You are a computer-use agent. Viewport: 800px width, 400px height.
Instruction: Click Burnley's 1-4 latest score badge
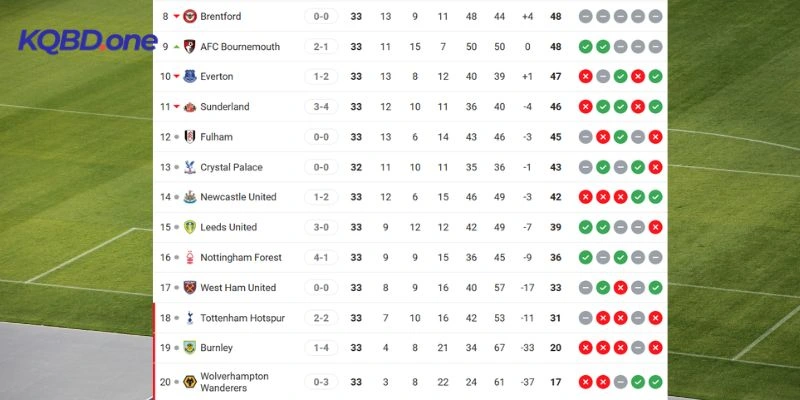[x=321, y=348]
